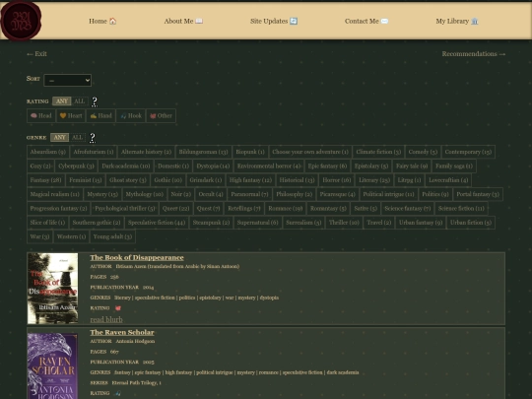Filter by Lovecraftian genre
532x399 pixels.
pos(448,180)
